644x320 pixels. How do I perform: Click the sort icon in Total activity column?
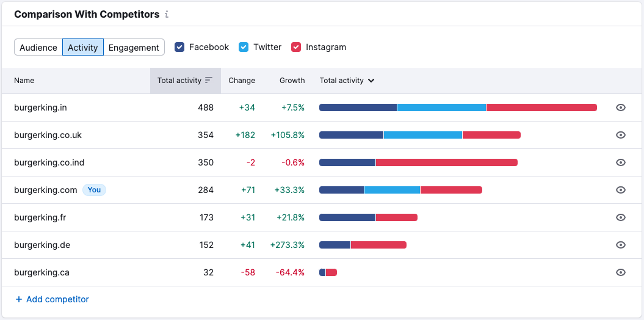[x=209, y=80]
